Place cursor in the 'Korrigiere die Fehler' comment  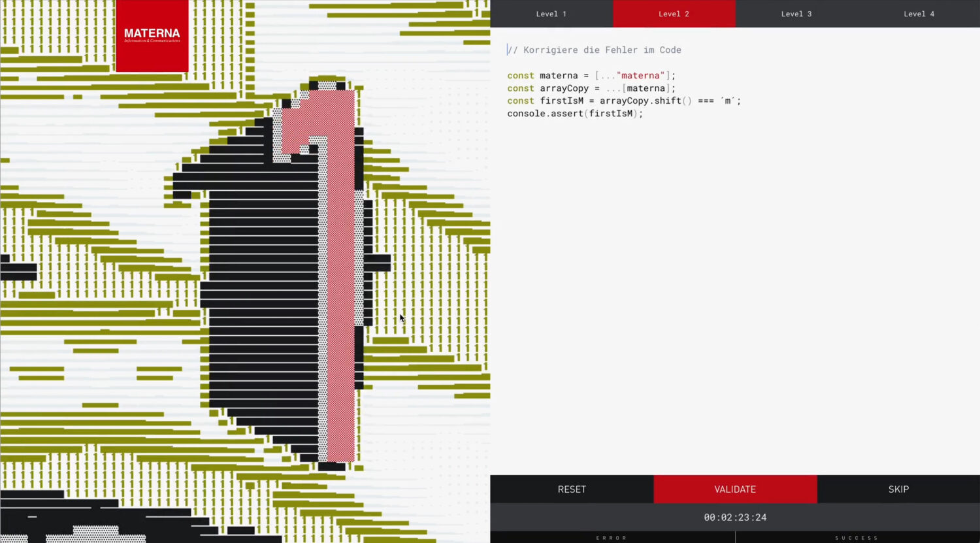click(x=601, y=50)
